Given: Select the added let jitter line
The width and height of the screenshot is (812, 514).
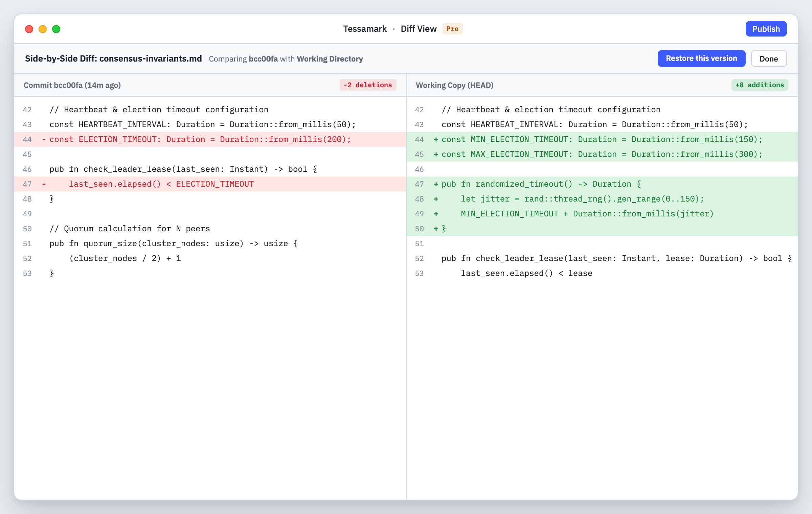Looking at the screenshot, I should [x=602, y=199].
